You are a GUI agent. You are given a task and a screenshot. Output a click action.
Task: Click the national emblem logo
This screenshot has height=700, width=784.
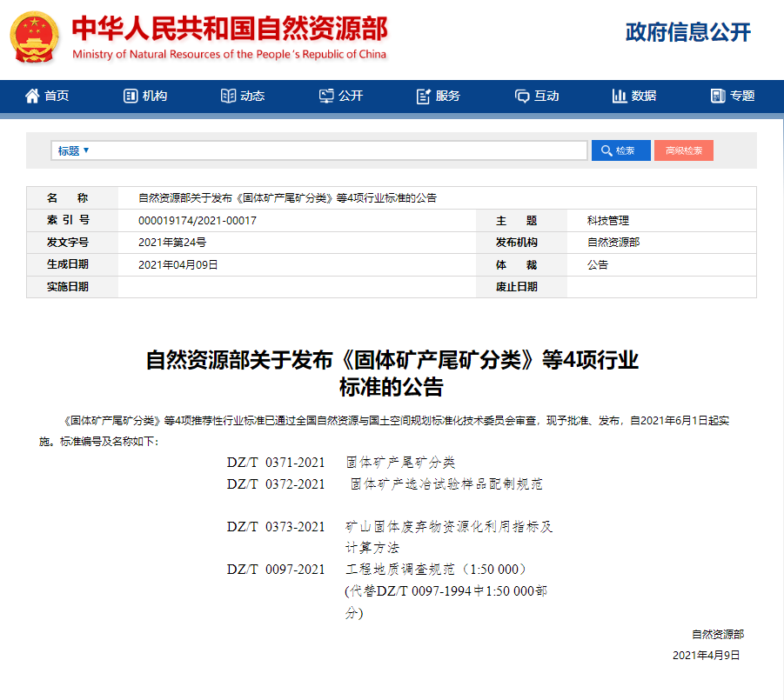click(x=35, y=37)
